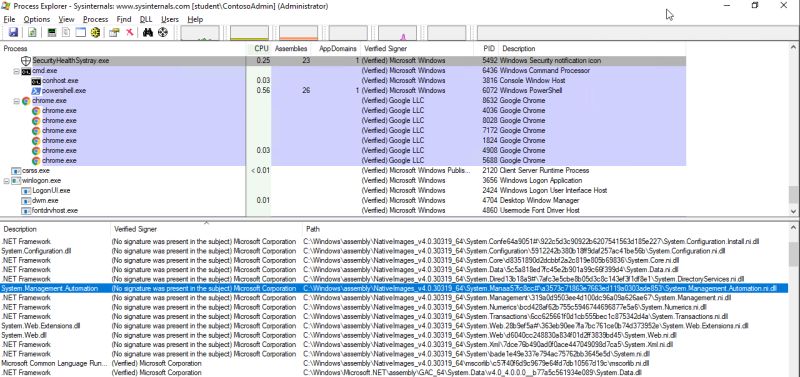Click the powershell.exe process icon

coord(36,91)
